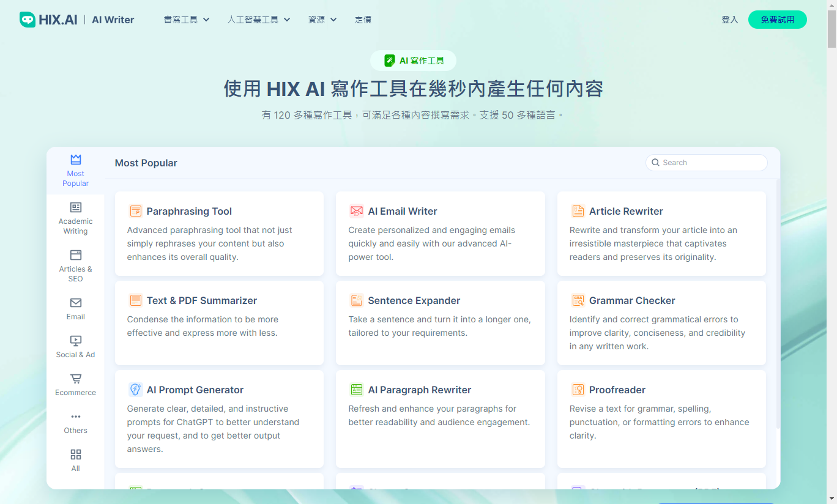
Task: Click the Most Popular section heading
Action: point(146,163)
